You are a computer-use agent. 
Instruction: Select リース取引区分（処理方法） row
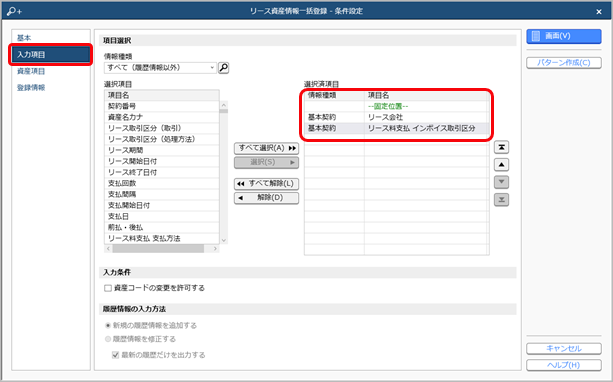click(161, 139)
